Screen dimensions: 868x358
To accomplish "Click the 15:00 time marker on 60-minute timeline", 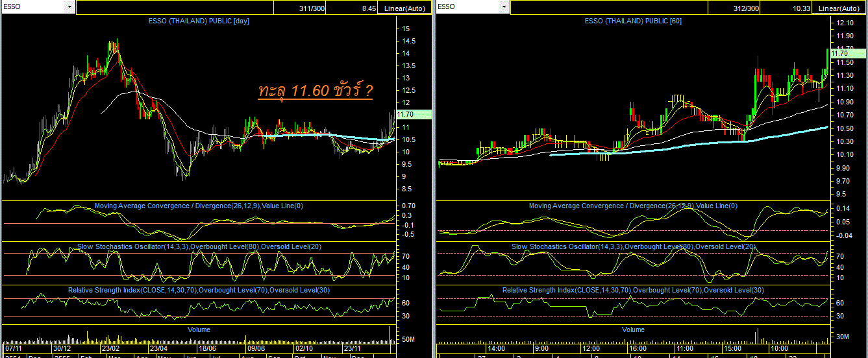I will 734,348.
